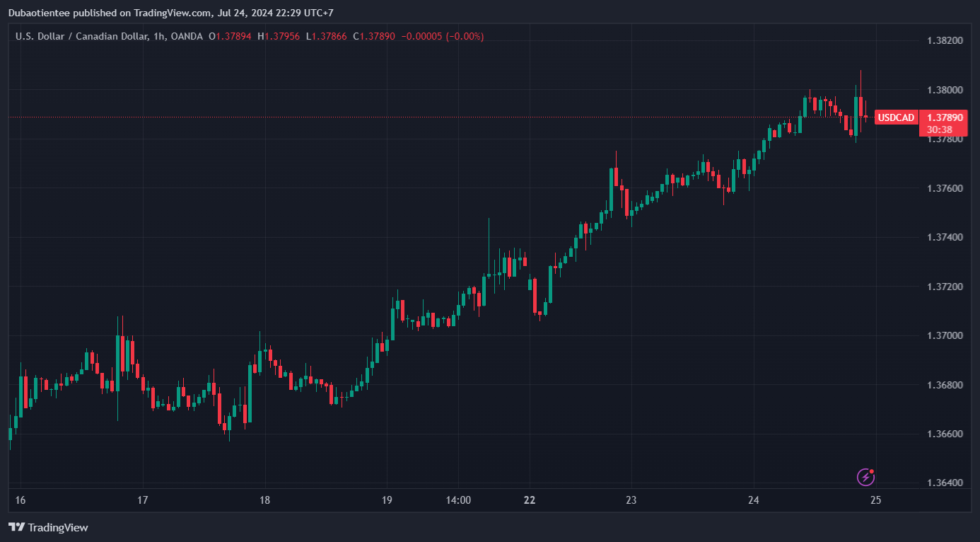980x542 pixels.
Task: Click the current price label 1.37890
Action: pyautogui.click(x=945, y=117)
